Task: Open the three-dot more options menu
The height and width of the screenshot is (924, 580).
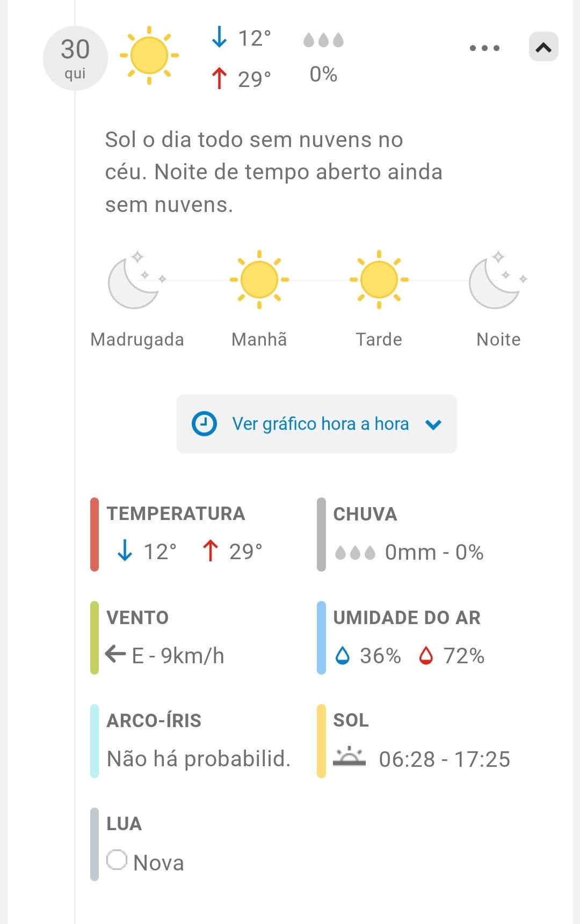Action: click(x=484, y=48)
